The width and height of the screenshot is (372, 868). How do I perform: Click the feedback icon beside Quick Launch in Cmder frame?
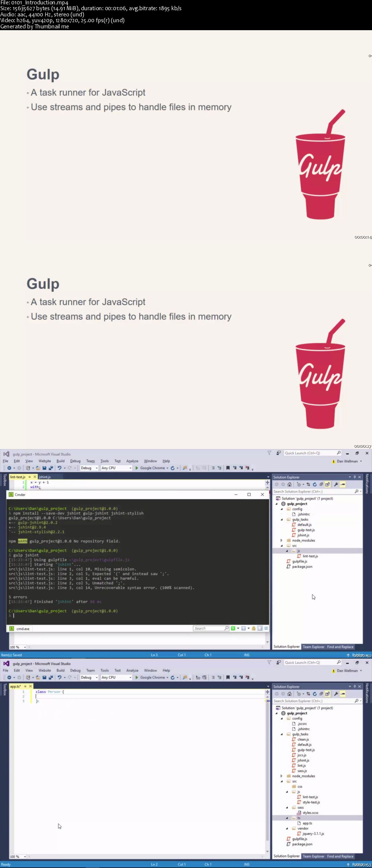pyautogui.click(x=279, y=453)
